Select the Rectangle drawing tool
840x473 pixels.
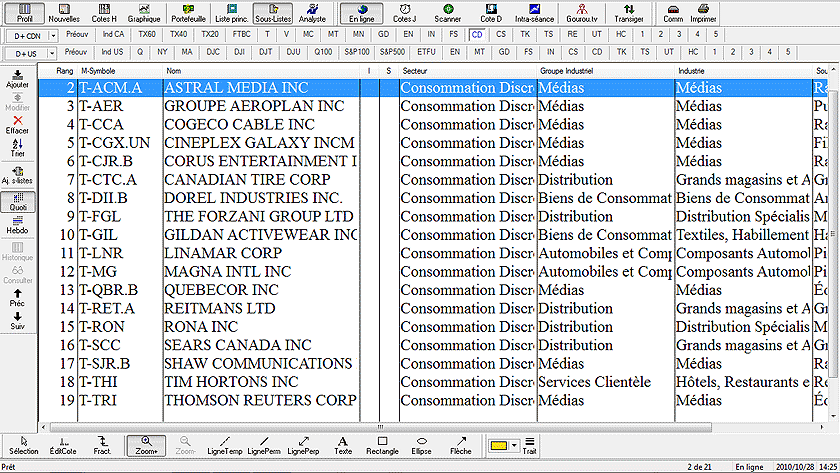pyautogui.click(x=382, y=446)
